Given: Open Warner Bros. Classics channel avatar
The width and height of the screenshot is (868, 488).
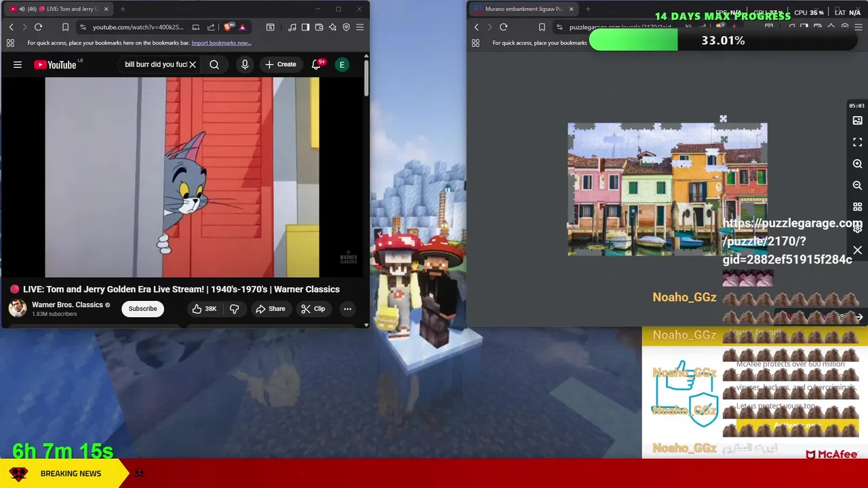Looking at the screenshot, I should [x=18, y=308].
